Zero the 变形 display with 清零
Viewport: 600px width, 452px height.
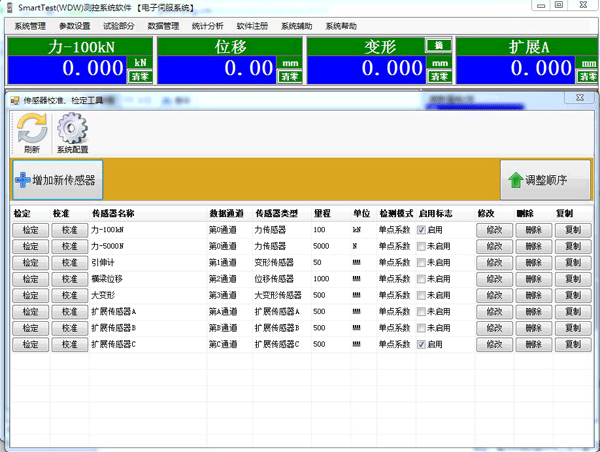[439, 77]
